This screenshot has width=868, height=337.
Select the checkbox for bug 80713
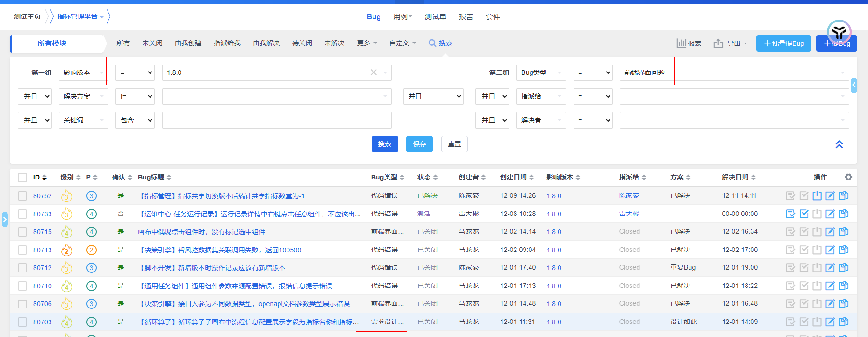[22, 250]
